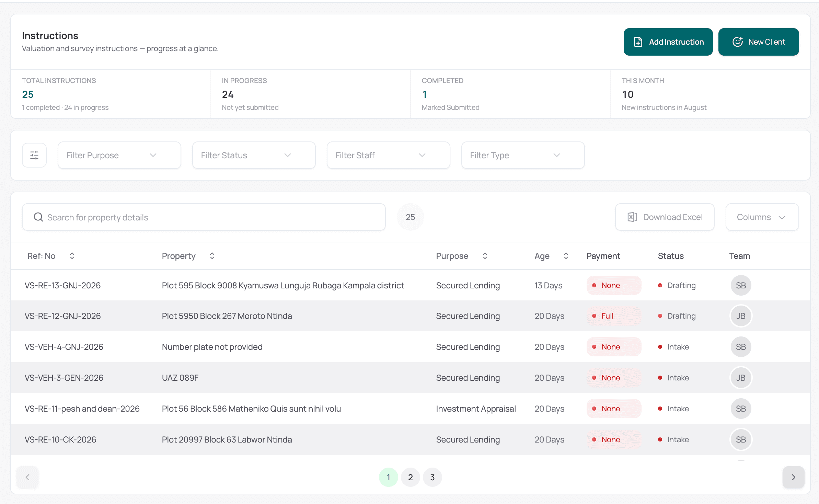Select reference VS-RE-10-CK-2026
The width and height of the screenshot is (819, 504).
(60, 439)
